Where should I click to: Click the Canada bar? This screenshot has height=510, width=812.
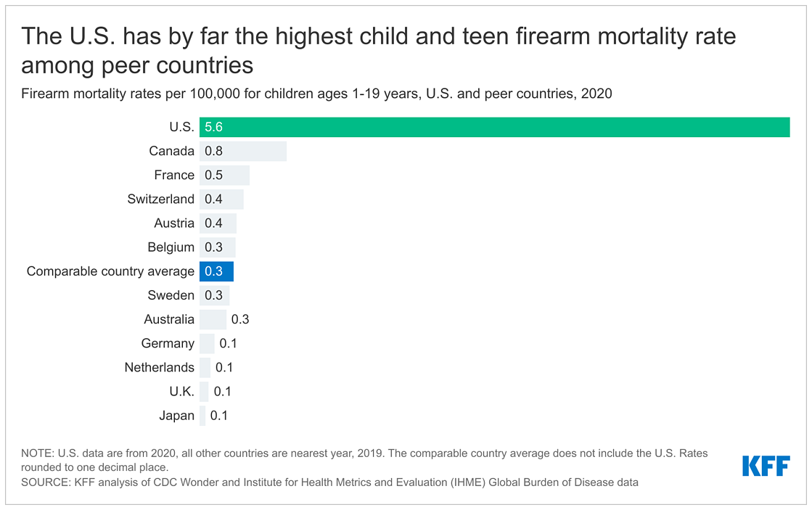tap(243, 151)
